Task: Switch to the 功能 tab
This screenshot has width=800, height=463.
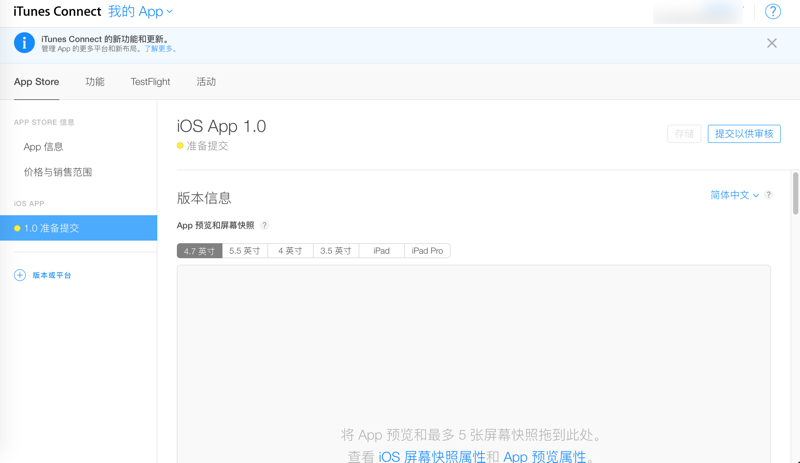Action: click(x=95, y=82)
